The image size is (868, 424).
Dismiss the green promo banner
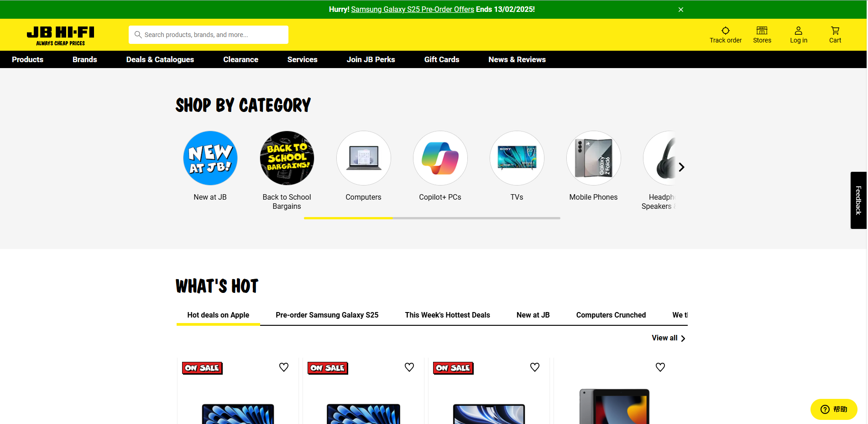[680, 9]
